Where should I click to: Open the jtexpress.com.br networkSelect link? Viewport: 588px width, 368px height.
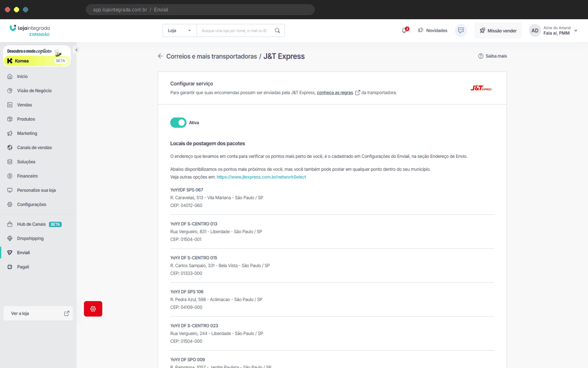261,177
